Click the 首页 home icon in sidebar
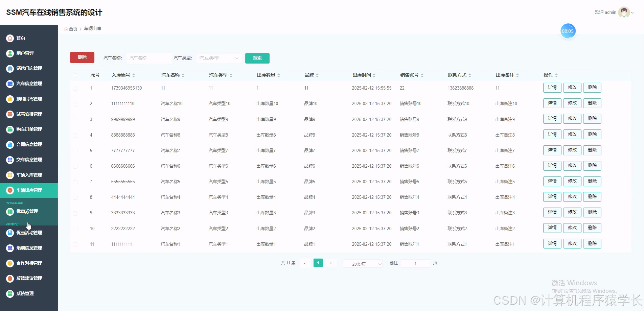The width and height of the screenshot is (644, 311). click(10, 38)
